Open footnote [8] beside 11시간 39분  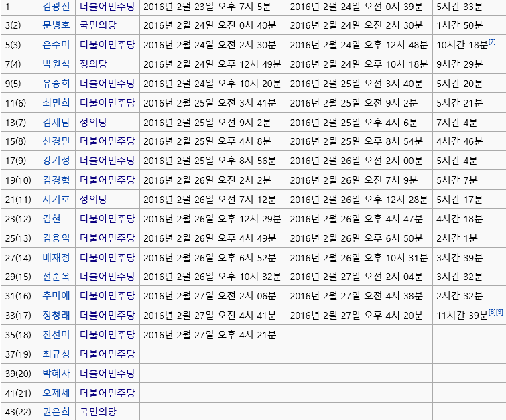pyautogui.click(x=492, y=312)
